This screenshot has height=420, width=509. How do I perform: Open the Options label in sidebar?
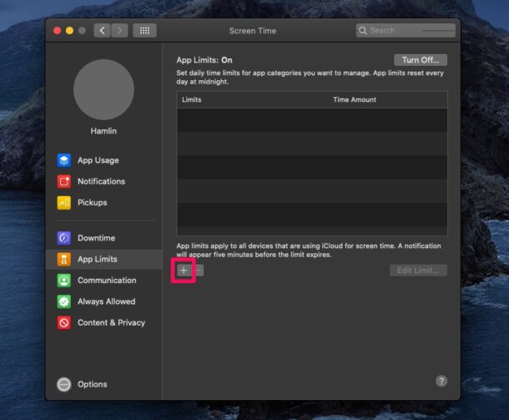(92, 384)
